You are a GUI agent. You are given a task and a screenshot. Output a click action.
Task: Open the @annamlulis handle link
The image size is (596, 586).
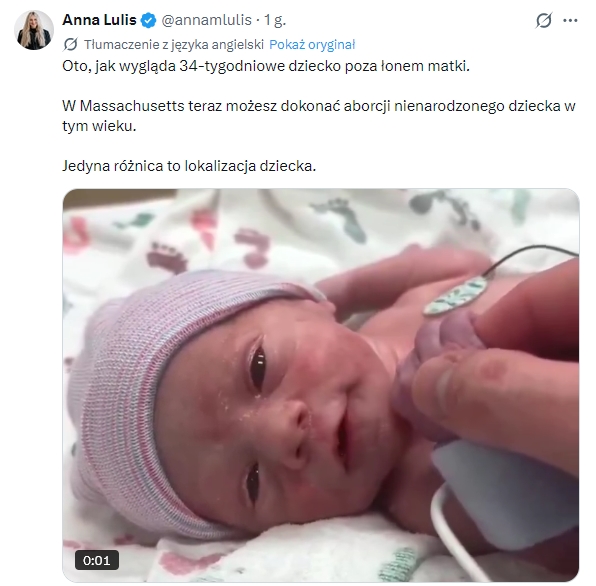(x=207, y=20)
